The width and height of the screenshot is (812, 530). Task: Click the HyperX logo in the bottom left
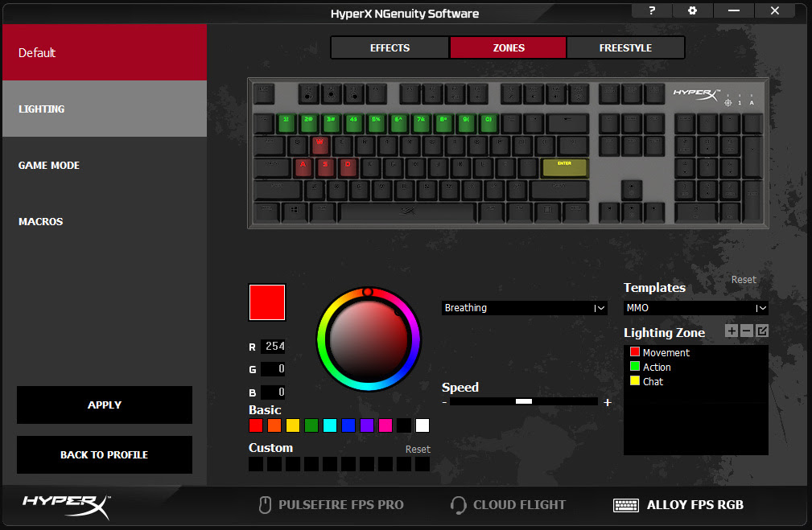[x=64, y=506]
